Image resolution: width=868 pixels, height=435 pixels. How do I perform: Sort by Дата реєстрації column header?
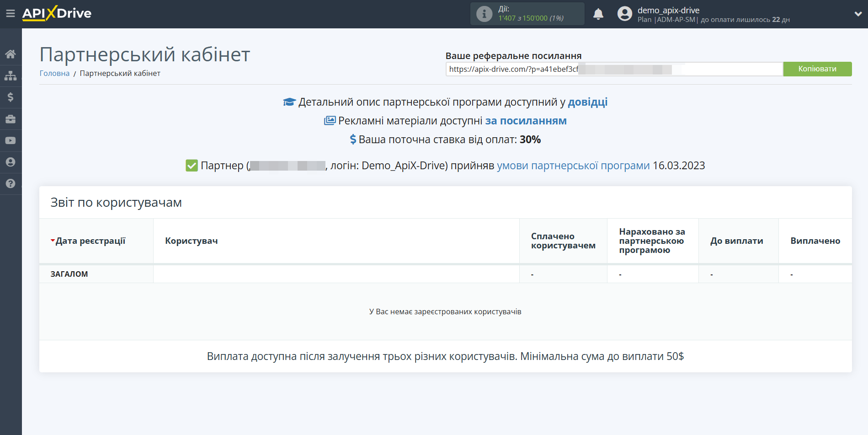(90, 241)
